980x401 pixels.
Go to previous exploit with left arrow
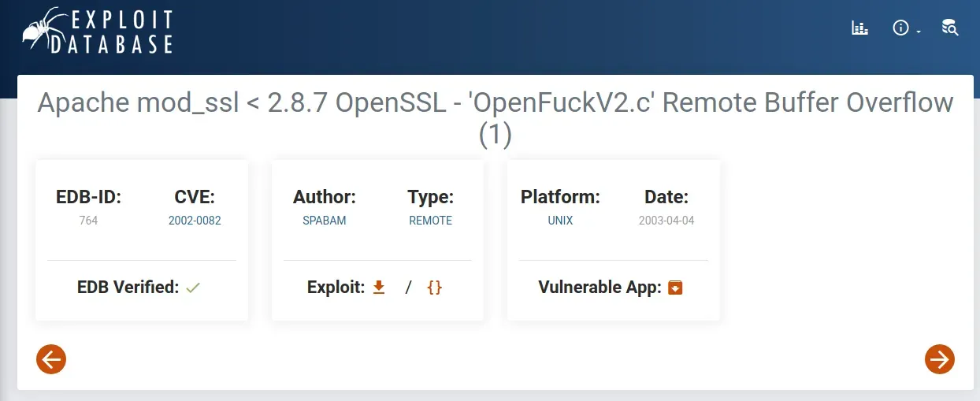click(51, 359)
